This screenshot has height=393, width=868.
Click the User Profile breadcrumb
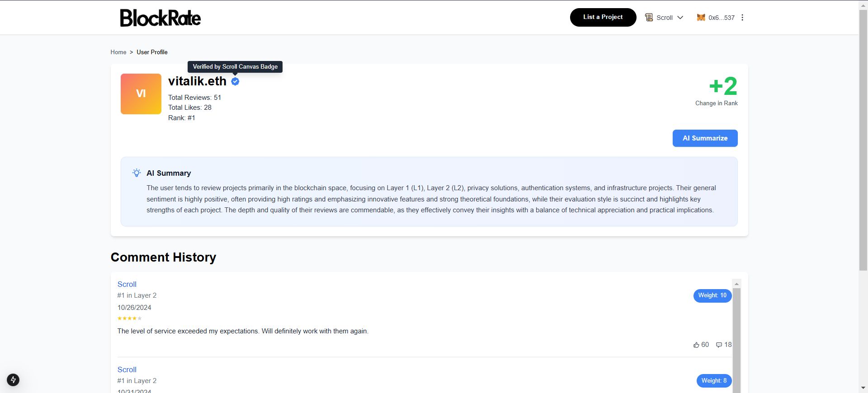pyautogui.click(x=152, y=52)
